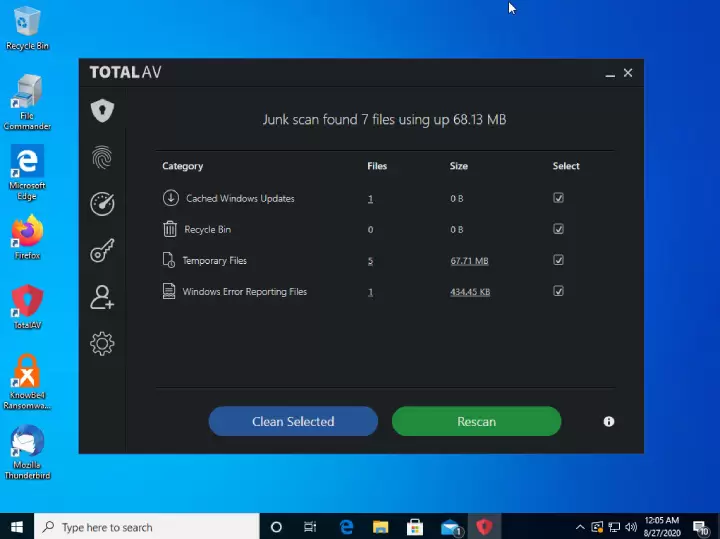The image size is (720, 539).
Task: Open the password vault key section
Action: tap(102, 251)
